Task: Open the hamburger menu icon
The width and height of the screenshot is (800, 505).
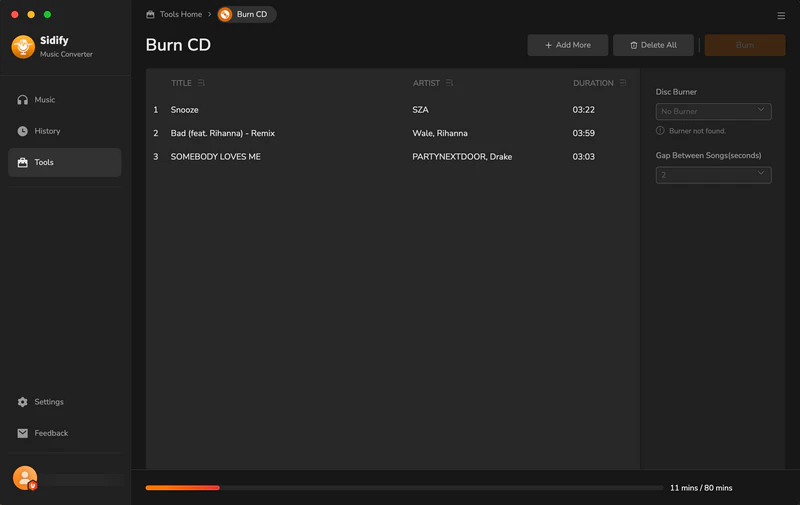Action: (781, 16)
